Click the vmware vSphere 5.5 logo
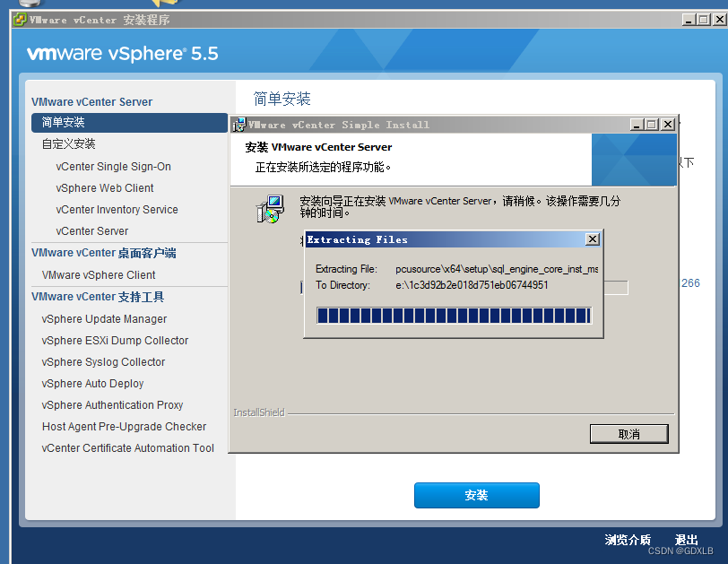The height and width of the screenshot is (564, 728). click(123, 54)
